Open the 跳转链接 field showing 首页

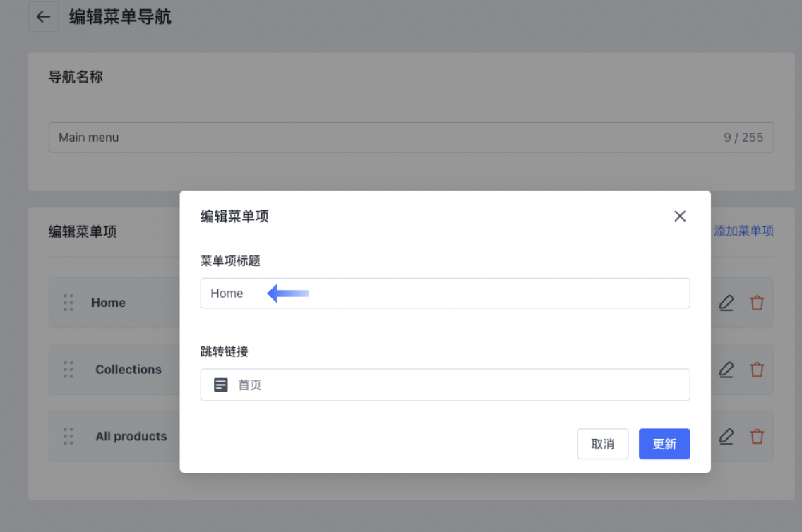445,385
